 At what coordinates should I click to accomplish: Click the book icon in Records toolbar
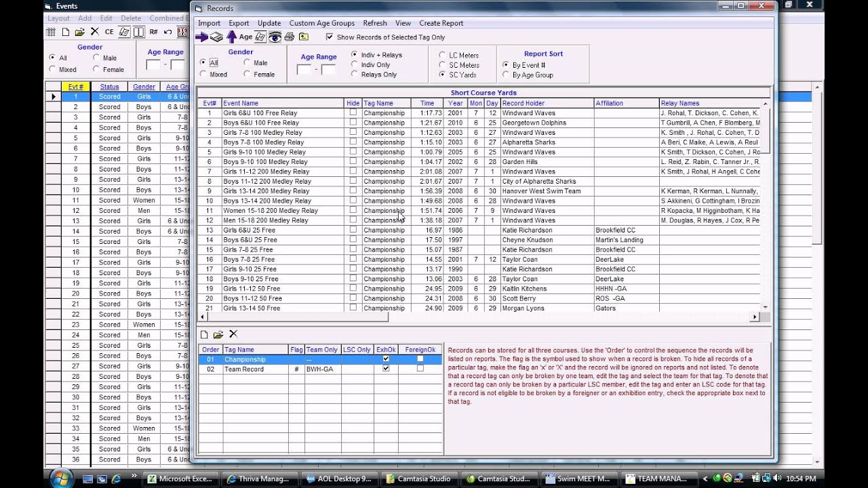point(216,37)
